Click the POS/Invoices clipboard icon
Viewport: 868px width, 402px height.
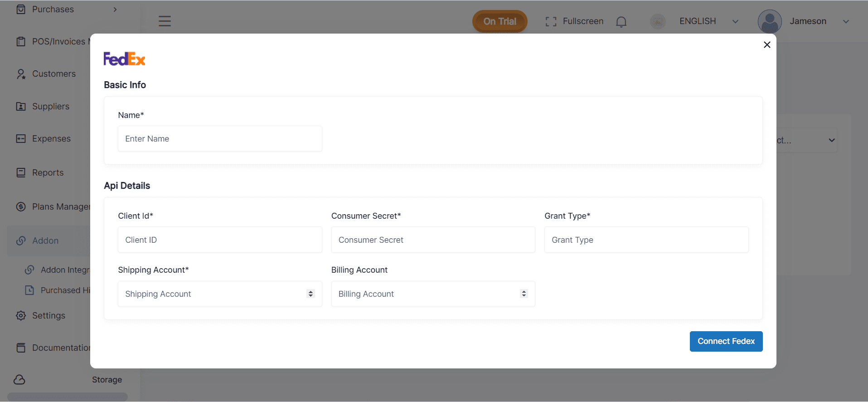click(x=21, y=42)
